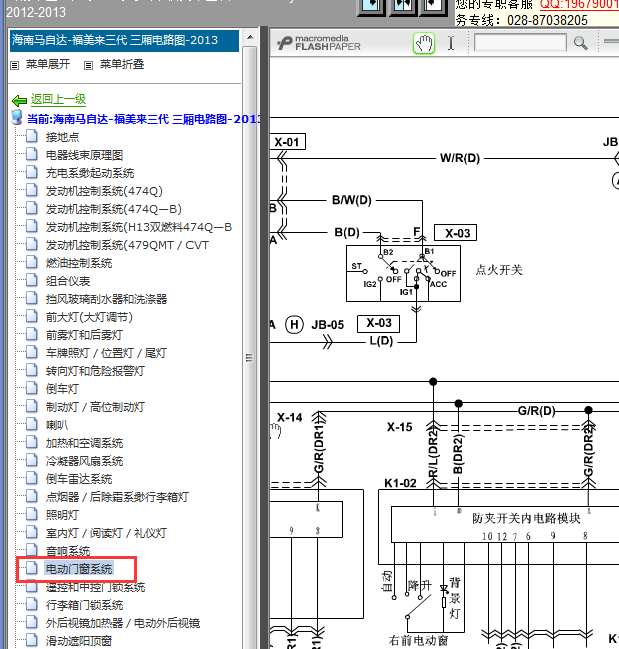Click the Macromedia FlashPaper logo
This screenshot has width=619, height=649.
click(x=319, y=43)
